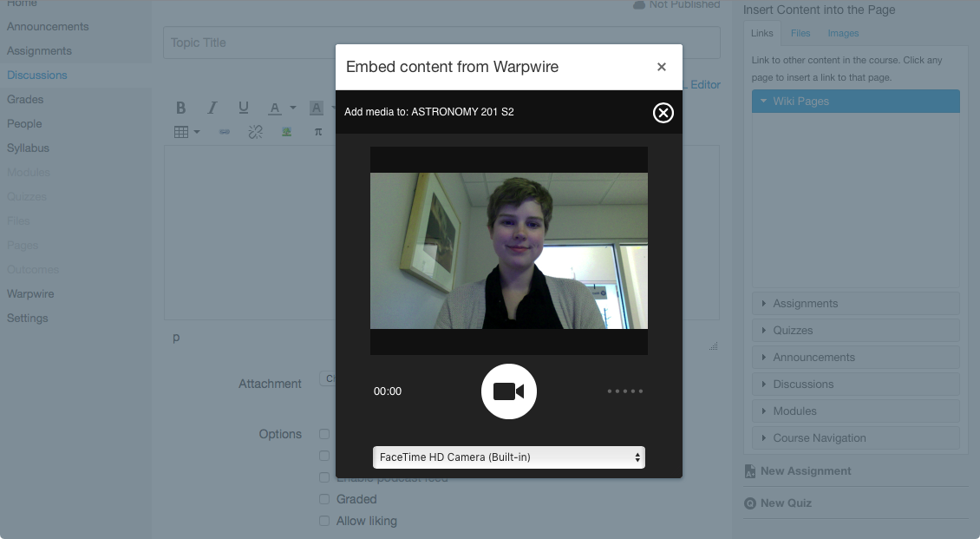Close the Embed content from Warpwire dialog
The image size is (980, 539).
661,67
